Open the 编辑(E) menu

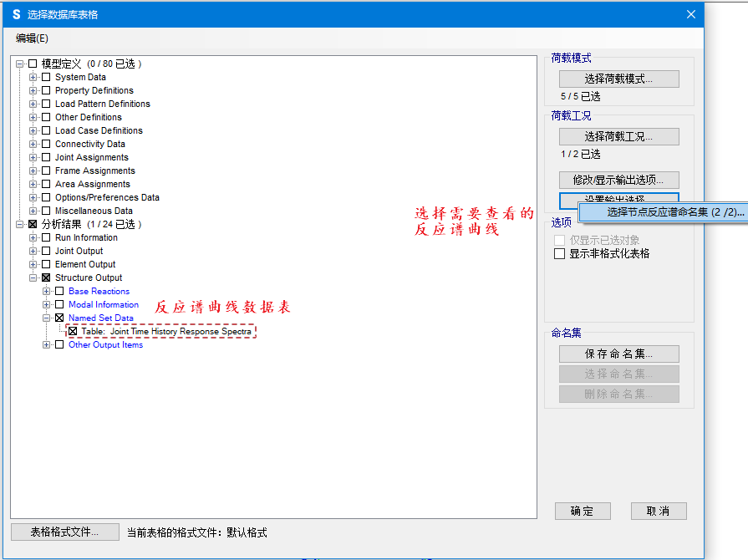point(32,38)
